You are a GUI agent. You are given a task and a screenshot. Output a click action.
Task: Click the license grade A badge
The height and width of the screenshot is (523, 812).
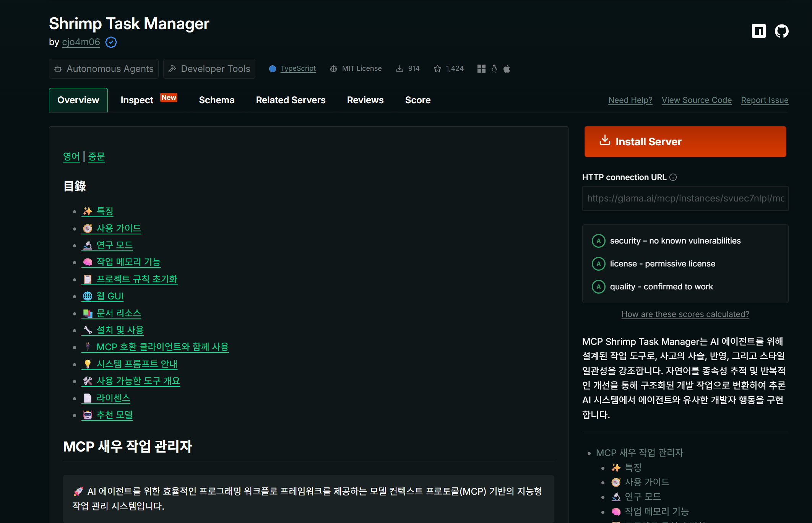598,264
